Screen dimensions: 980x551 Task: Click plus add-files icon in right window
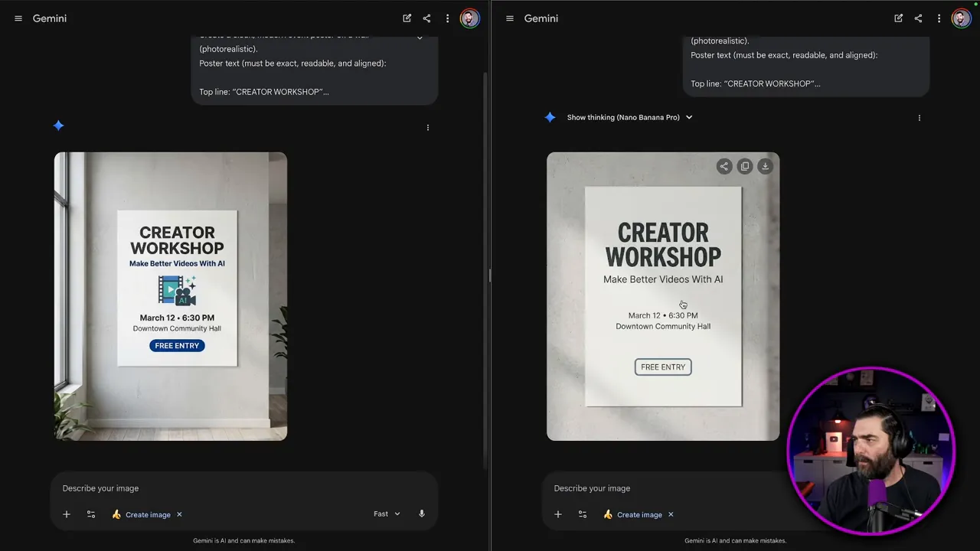[x=558, y=514]
